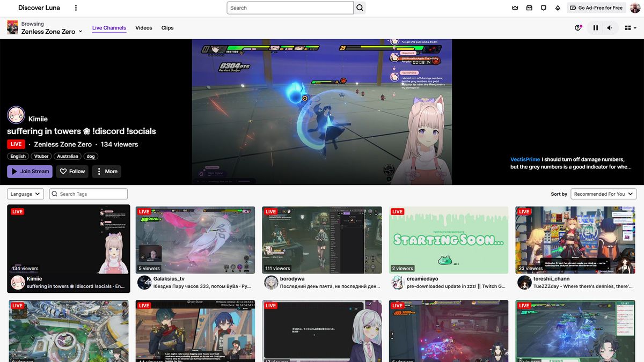644x362 pixels.
Task: Mute the stream preview audio
Action: [609, 27]
